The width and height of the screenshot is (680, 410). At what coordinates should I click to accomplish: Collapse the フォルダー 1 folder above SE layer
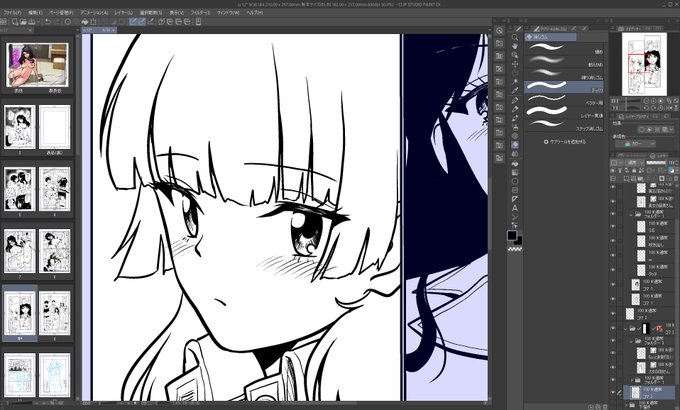tap(631, 214)
